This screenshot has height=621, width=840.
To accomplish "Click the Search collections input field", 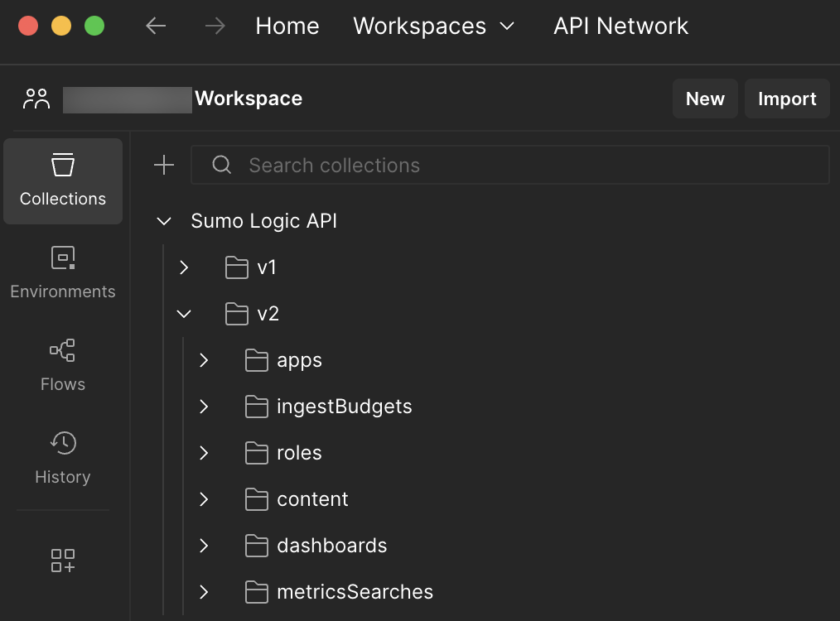I will (x=414, y=165).
